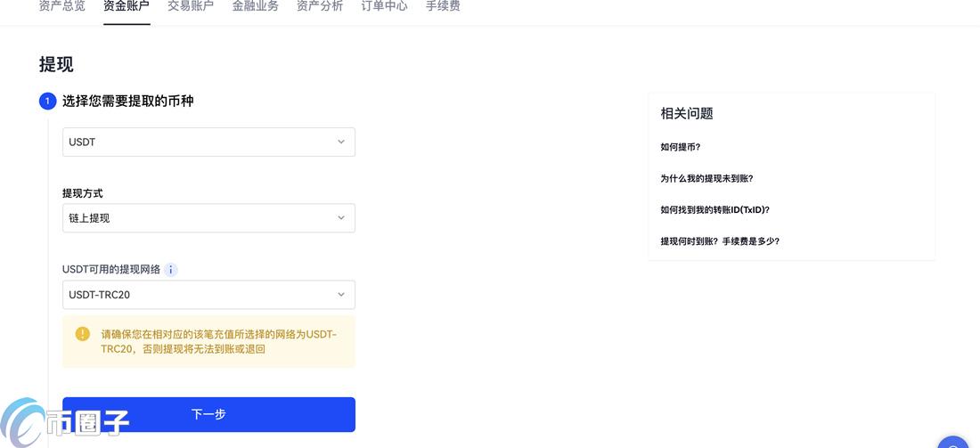The image size is (980, 448).
Task: Open the 如何提币? help link
Action: (681, 148)
